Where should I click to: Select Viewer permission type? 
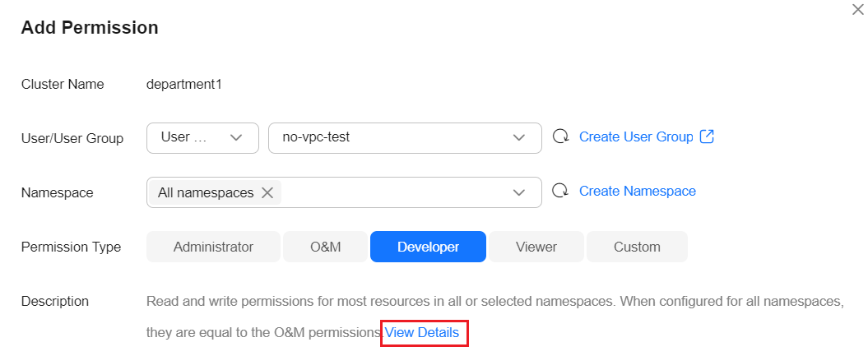(x=536, y=247)
